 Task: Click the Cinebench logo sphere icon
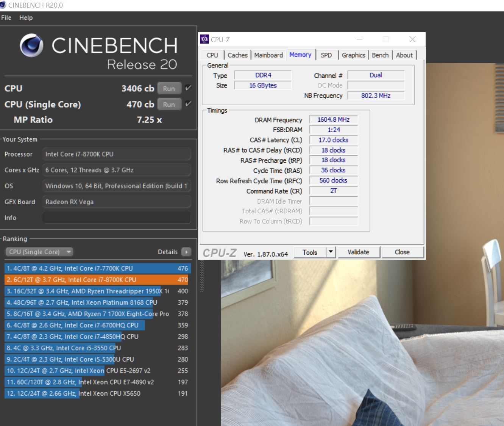[x=31, y=45]
